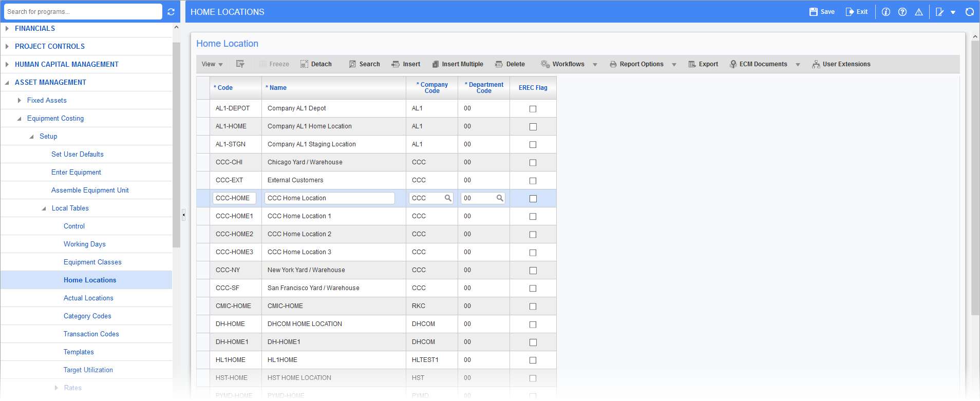Open Category Codes
The width and height of the screenshot is (980, 401).
click(87, 316)
